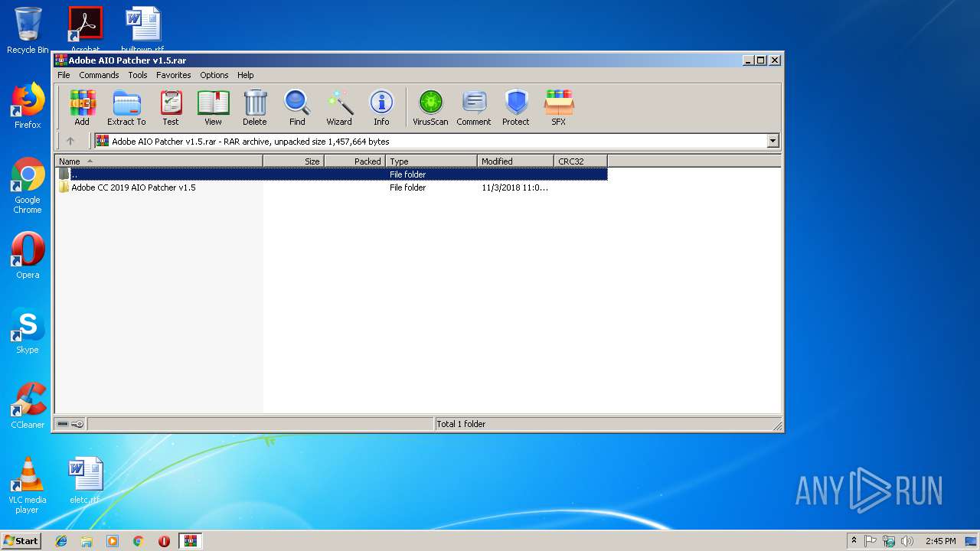The image size is (980, 551).
Task: Create SFX archive
Action: [x=559, y=107]
